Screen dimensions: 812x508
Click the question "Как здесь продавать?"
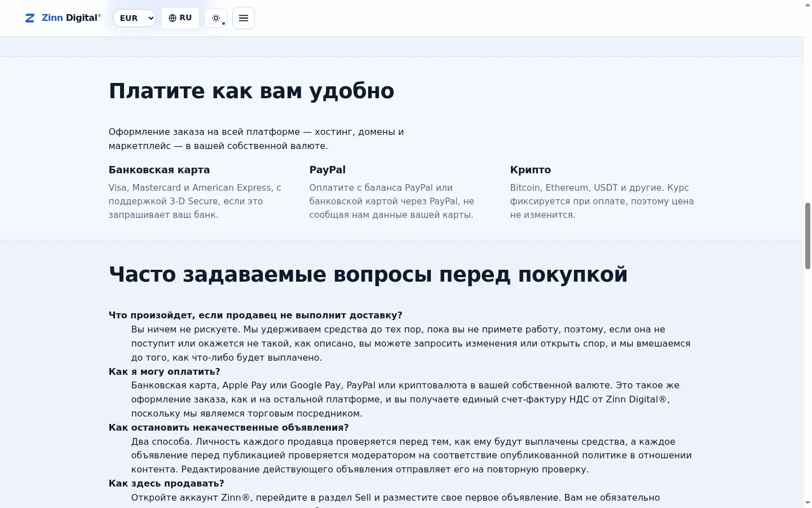pyautogui.click(x=166, y=484)
